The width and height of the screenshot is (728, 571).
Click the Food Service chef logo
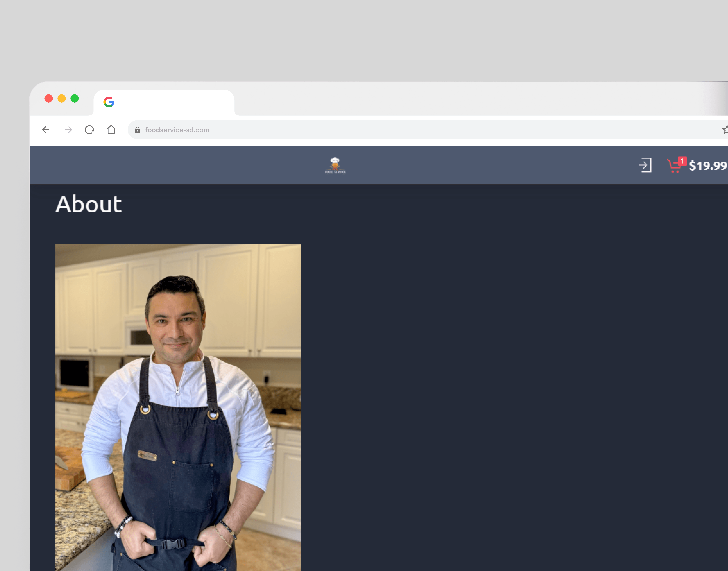[335, 166]
